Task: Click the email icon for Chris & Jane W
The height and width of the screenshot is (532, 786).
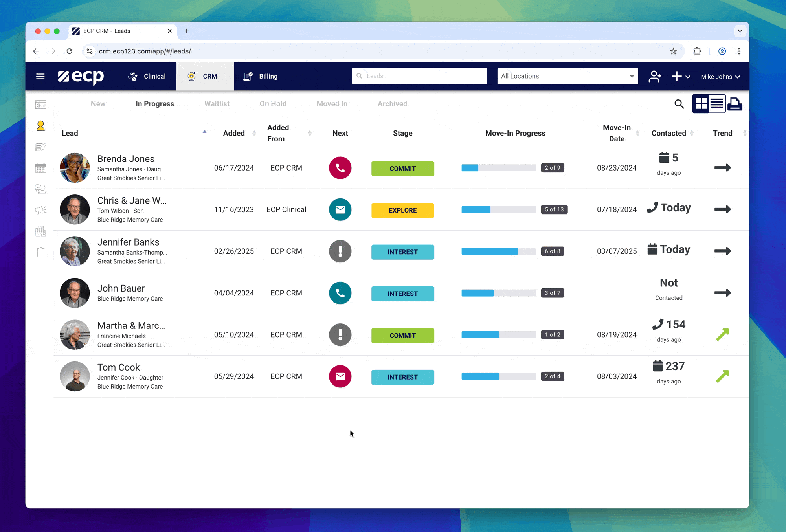Action: click(x=340, y=209)
